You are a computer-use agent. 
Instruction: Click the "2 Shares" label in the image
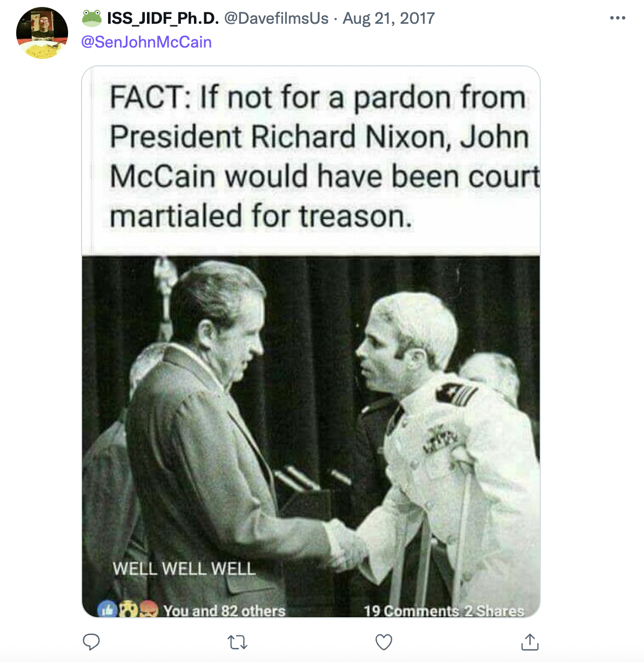coord(494,611)
